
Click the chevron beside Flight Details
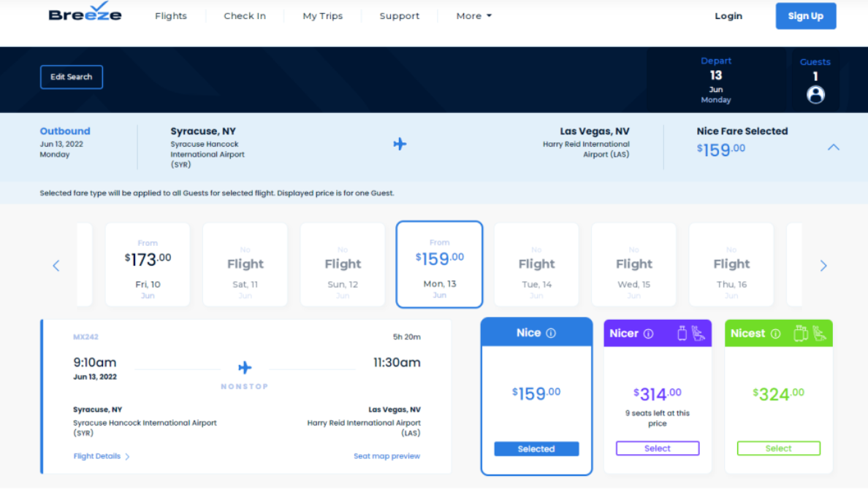(127, 457)
